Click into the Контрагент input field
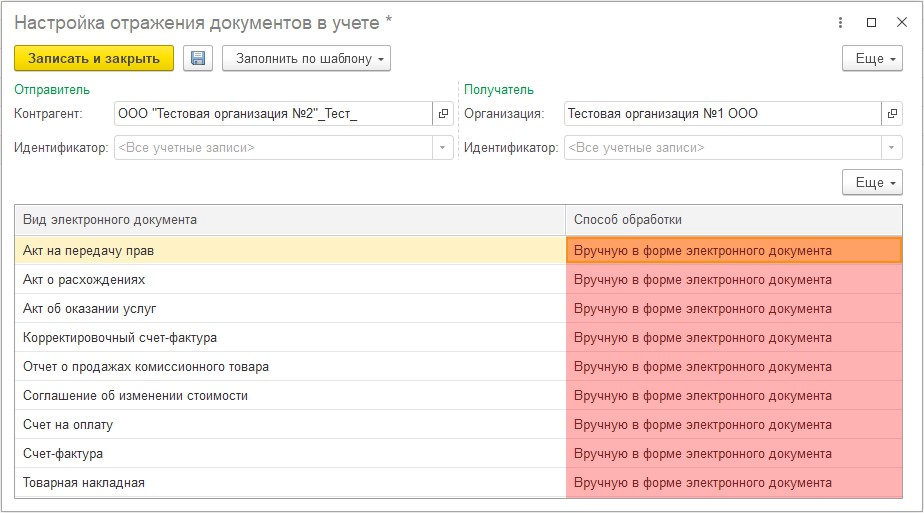The image size is (924, 513). [x=272, y=114]
